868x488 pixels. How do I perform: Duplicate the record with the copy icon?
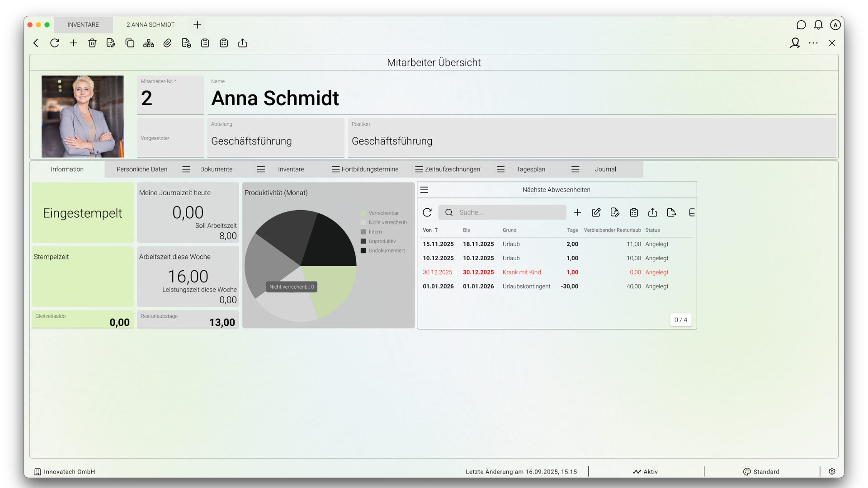click(130, 43)
